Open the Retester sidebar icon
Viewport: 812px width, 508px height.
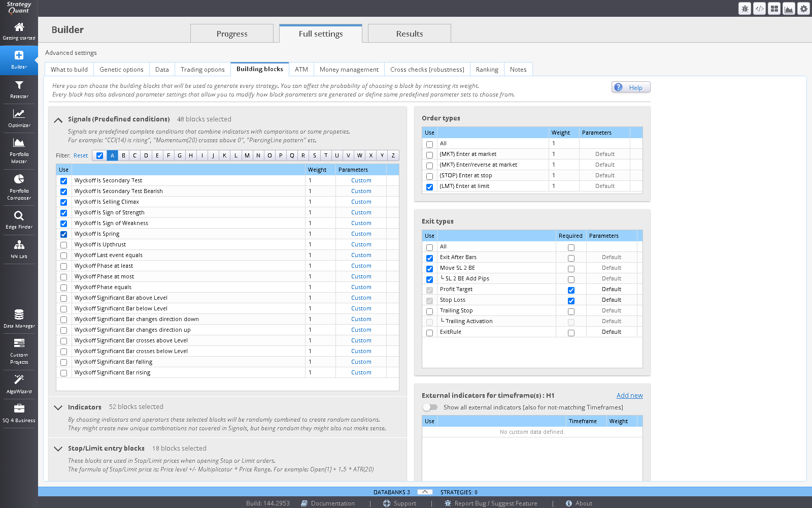point(19,89)
